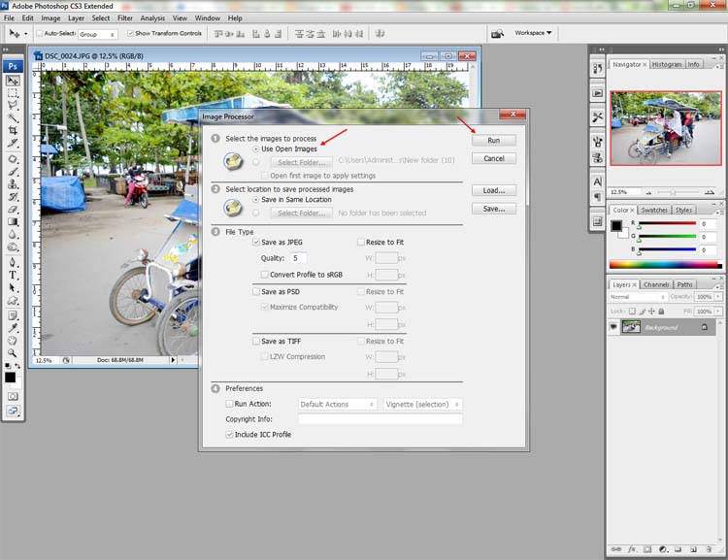Select the Eyedropper tool
The height and width of the screenshot is (560, 728).
point(13,328)
